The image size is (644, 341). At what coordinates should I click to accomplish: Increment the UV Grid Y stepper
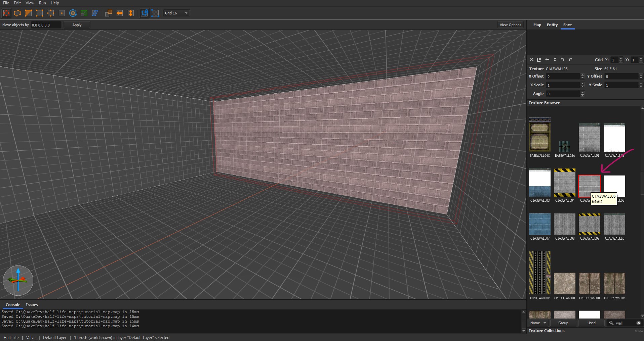coord(641,58)
